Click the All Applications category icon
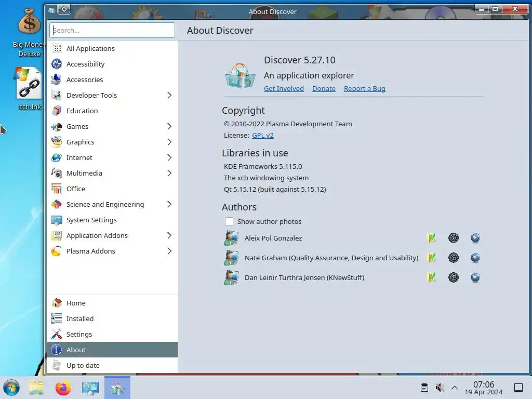This screenshot has height=399, width=532. [57, 48]
